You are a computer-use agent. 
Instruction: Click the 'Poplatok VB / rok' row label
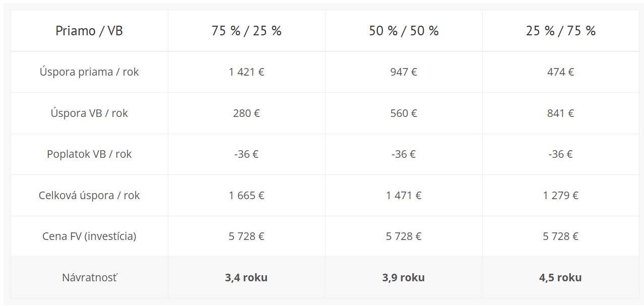pyautogui.click(x=89, y=154)
